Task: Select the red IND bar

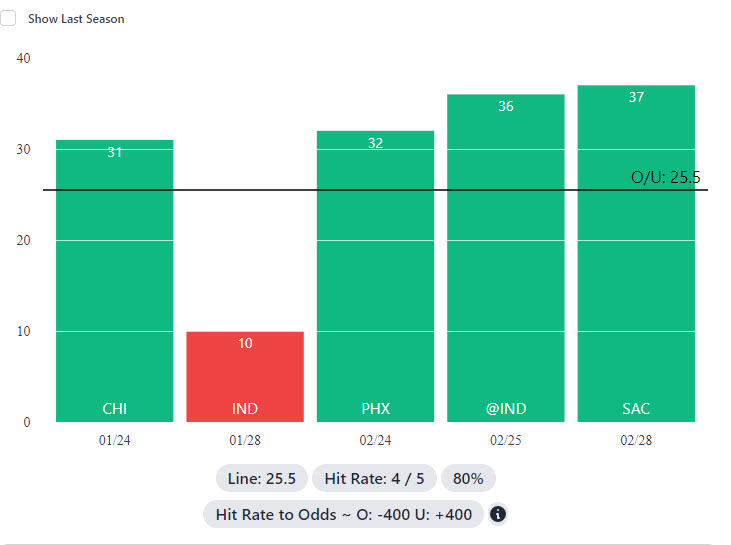Action: click(x=245, y=377)
